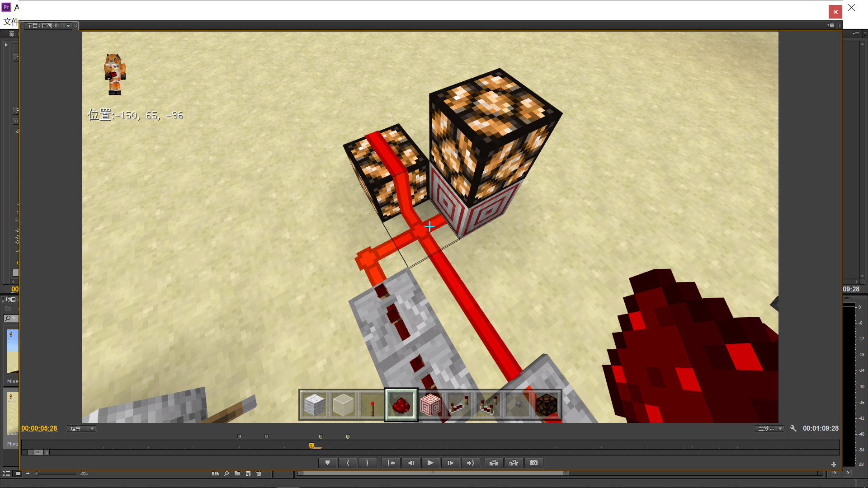Click the Mark Out bracket button
The width and height of the screenshot is (868, 488).
pos(367,463)
